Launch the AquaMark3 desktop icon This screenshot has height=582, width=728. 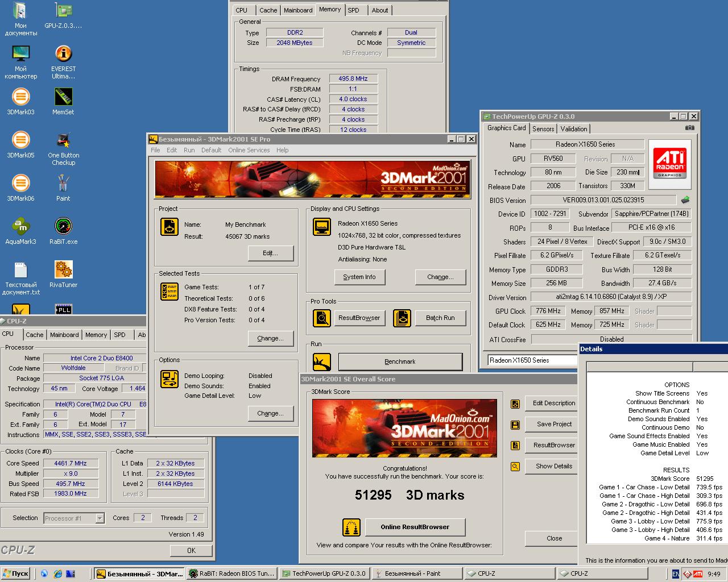tap(20, 231)
